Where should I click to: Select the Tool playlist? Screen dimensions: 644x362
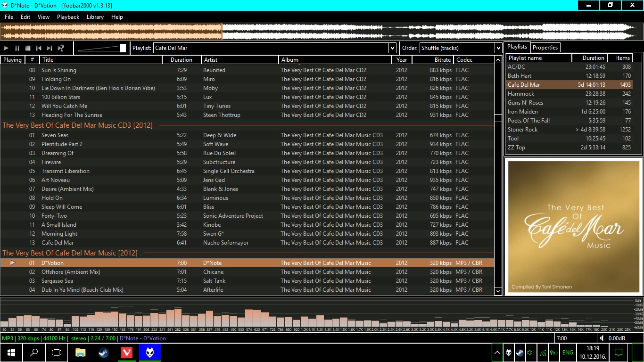(x=570, y=139)
